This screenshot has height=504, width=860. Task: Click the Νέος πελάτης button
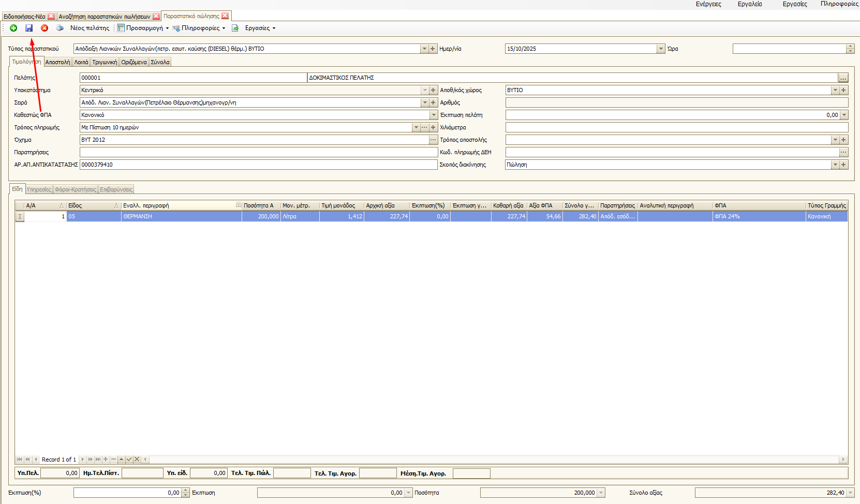click(90, 28)
